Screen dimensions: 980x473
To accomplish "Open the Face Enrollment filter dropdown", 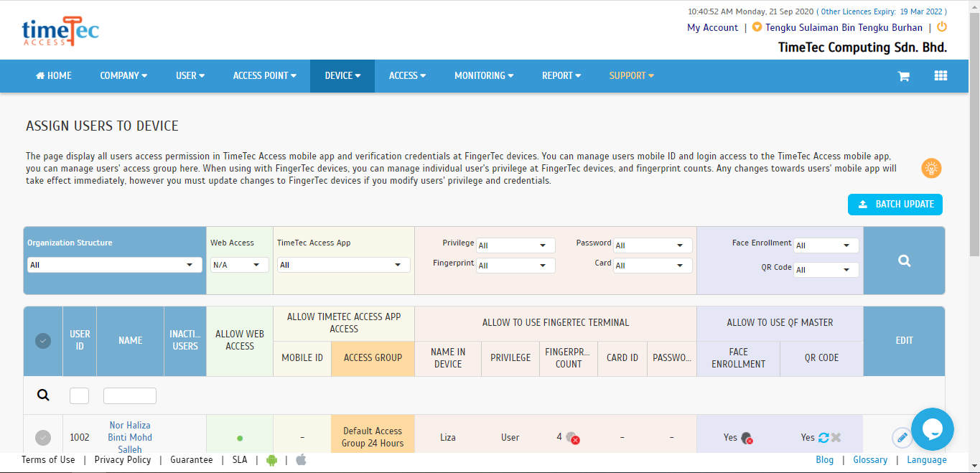I will 826,245.
